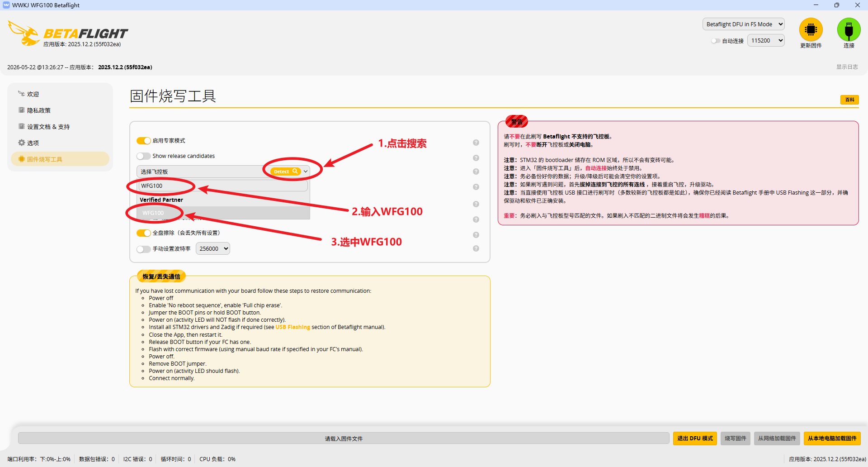Click the 端口利用率 status entry
Image resolution: width=868 pixels, height=467 pixels.
click(x=39, y=459)
